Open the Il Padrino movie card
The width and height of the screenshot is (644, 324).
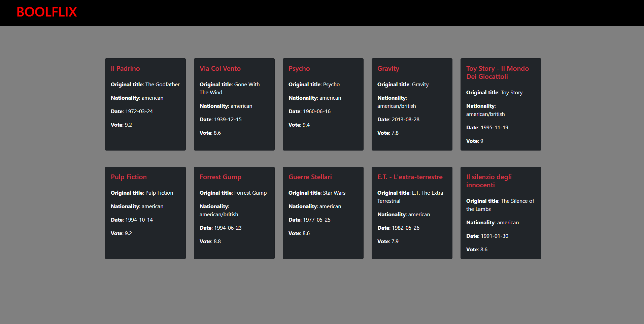pos(145,104)
